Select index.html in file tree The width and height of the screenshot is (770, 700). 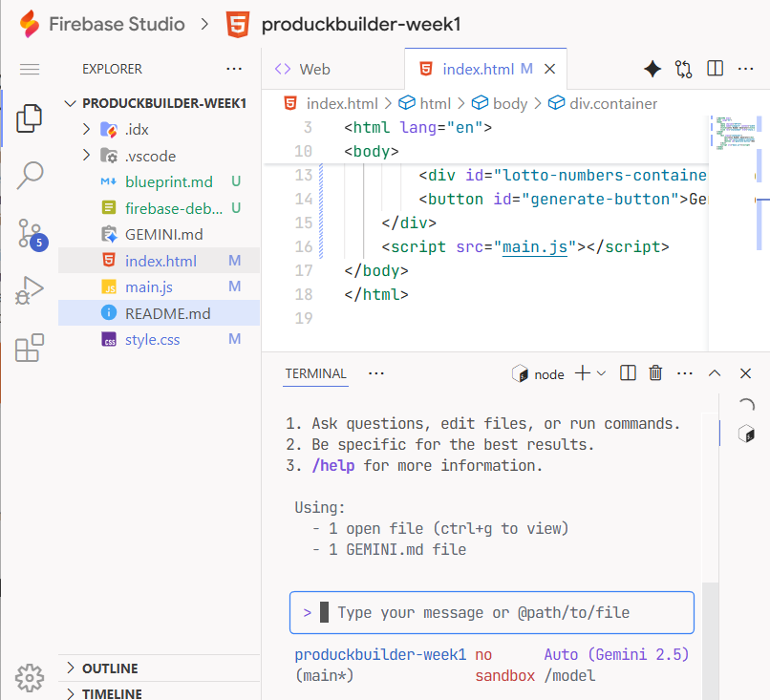[x=160, y=261]
